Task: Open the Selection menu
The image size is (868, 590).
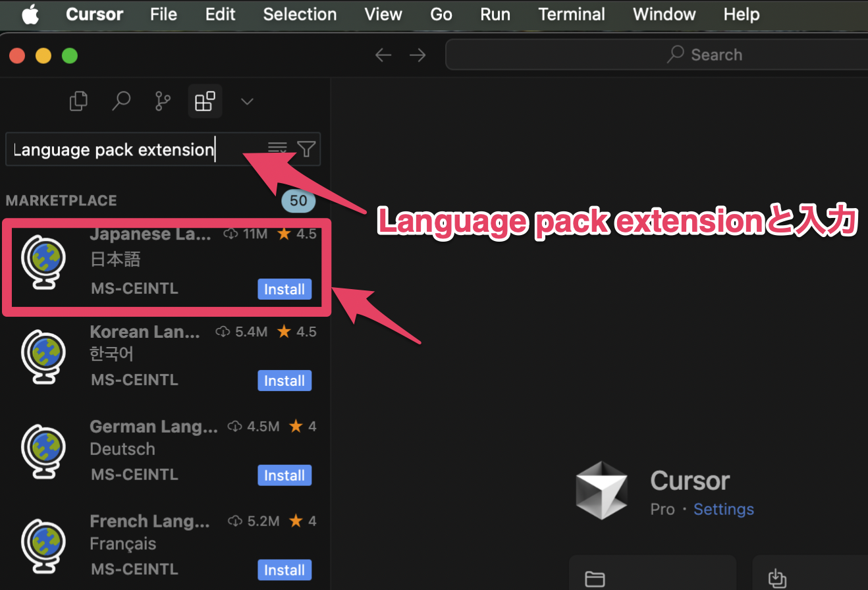Action: click(300, 14)
